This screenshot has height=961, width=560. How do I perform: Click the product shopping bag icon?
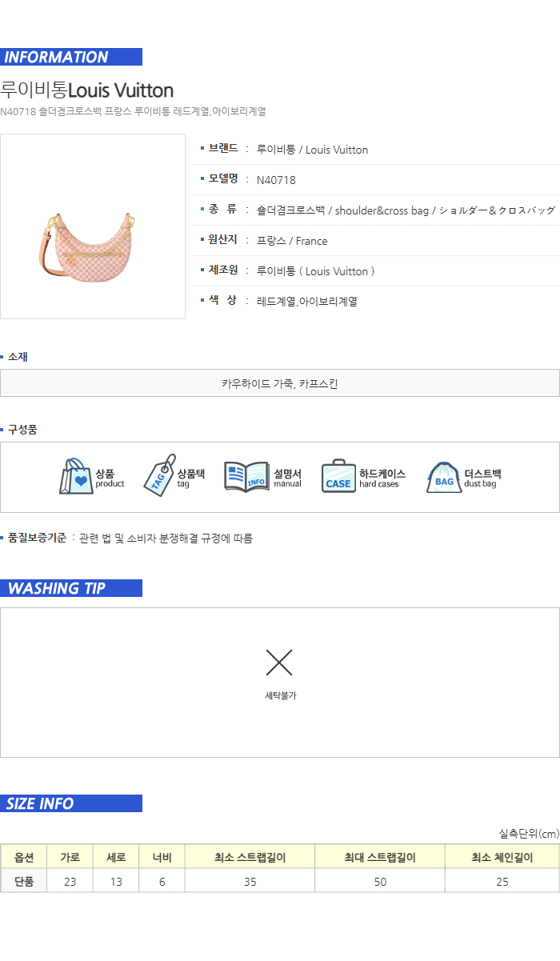(76, 477)
